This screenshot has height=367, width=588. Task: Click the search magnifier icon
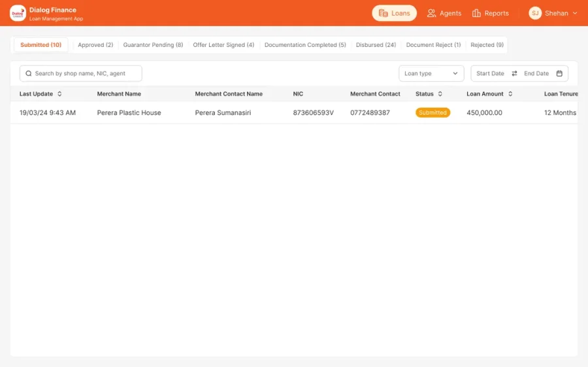point(29,74)
